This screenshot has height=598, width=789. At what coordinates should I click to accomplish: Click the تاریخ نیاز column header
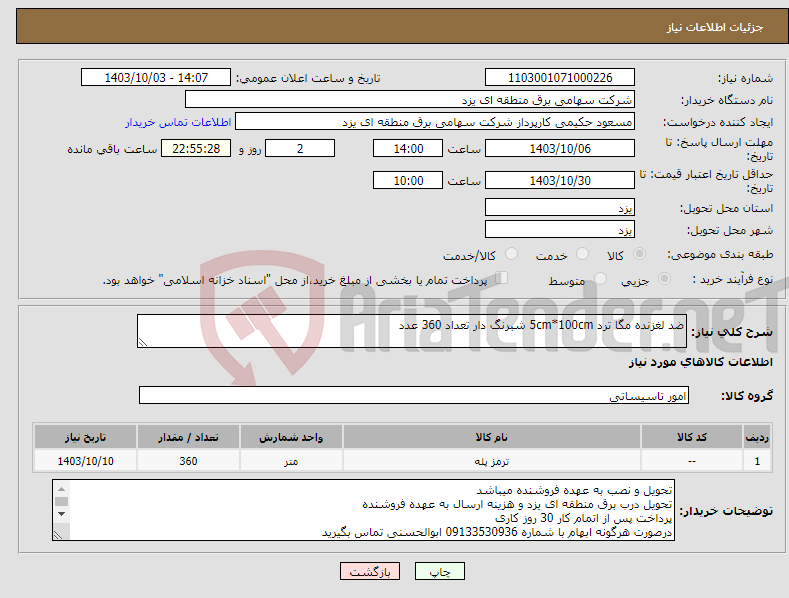coord(85,437)
